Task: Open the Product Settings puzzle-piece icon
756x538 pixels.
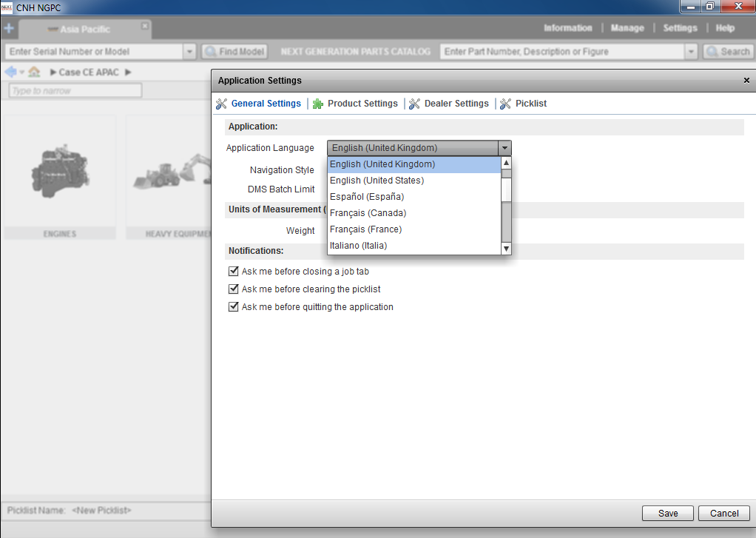Action: pos(318,104)
